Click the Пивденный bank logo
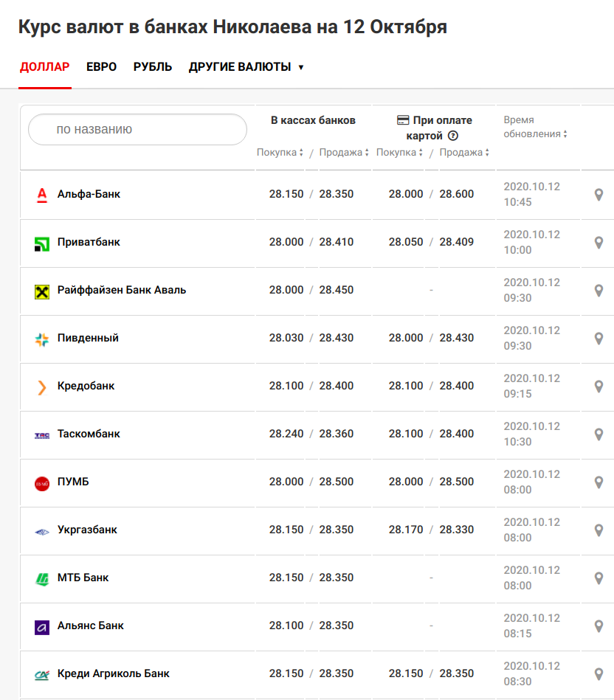This screenshot has width=614, height=700. click(42, 340)
